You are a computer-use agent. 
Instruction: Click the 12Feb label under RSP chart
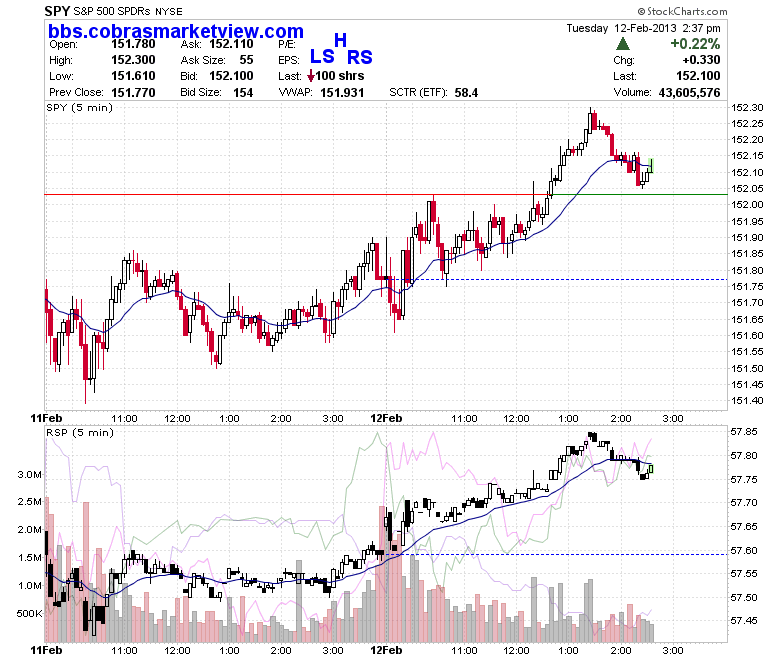tap(387, 650)
